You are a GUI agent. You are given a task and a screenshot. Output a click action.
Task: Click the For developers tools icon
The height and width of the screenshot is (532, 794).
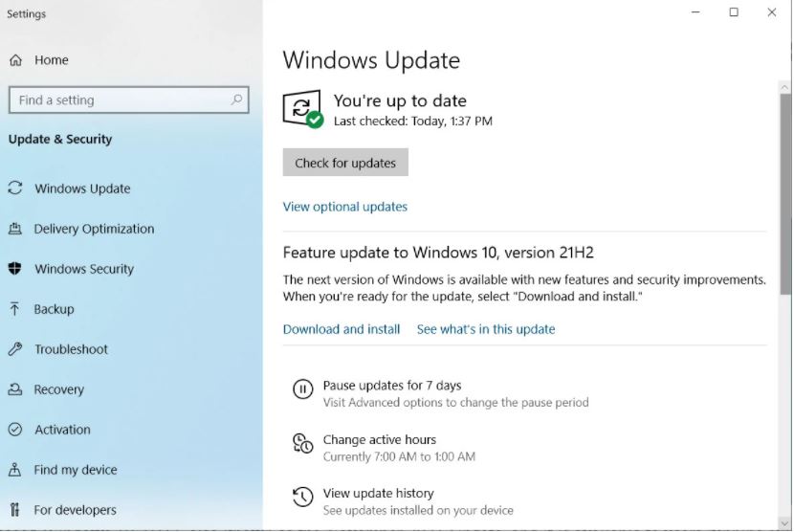pyautogui.click(x=15, y=509)
